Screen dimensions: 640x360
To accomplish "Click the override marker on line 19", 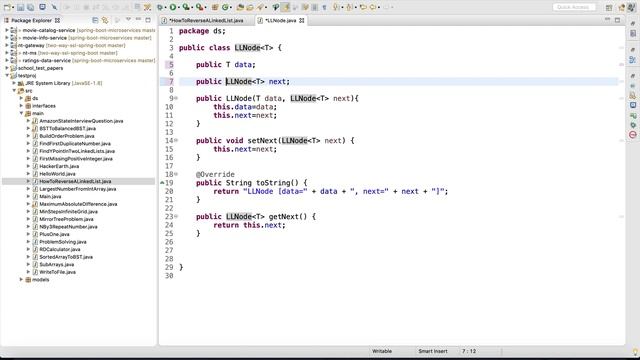I will [162, 183].
